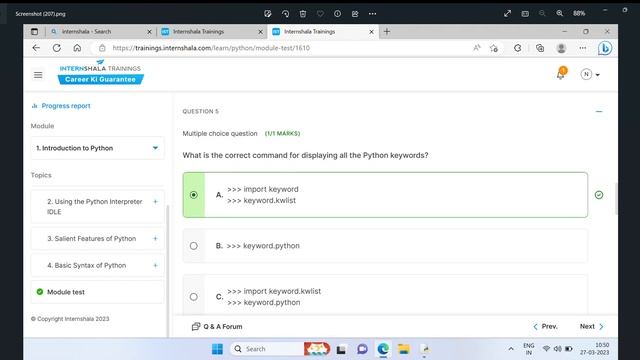Image resolution: width=640 pixels, height=360 pixels.
Task: Delete the image with the trash icon
Action: pos(303,13)
